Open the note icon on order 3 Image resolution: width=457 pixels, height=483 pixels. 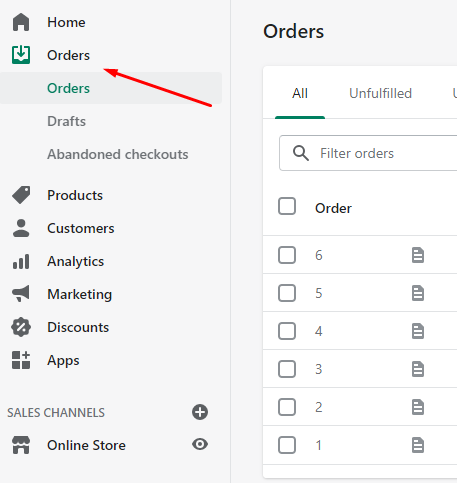418,369
